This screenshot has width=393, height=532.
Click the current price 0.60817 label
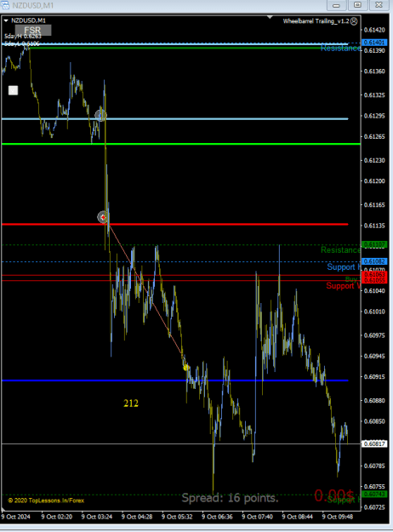pyautogui.click(x=374, y=443)
